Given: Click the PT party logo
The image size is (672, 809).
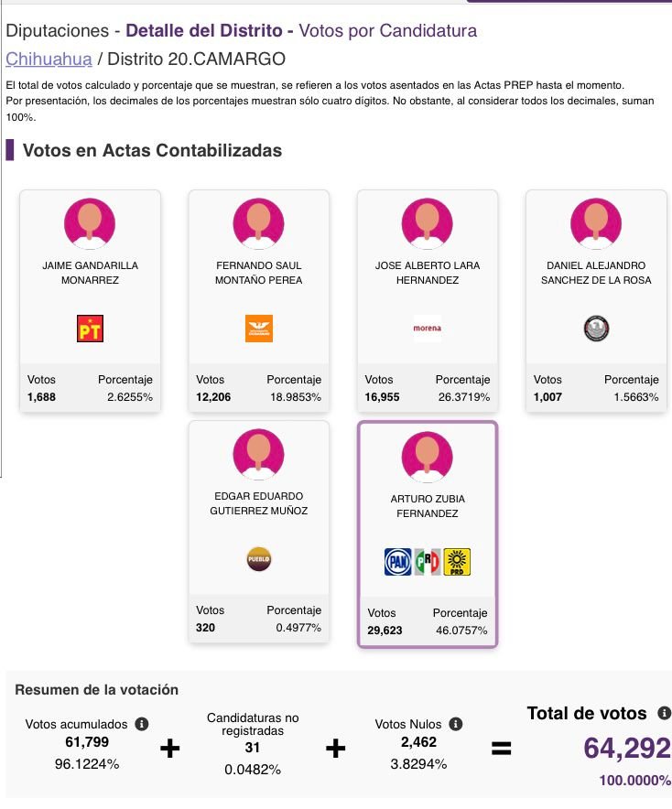Looking at the screenshot, I should [90, 328].
